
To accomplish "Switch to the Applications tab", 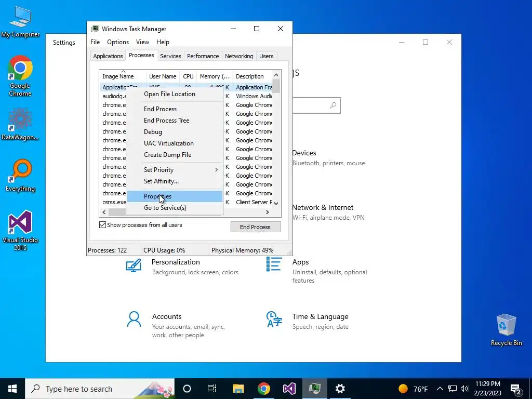I will [108, 56].
